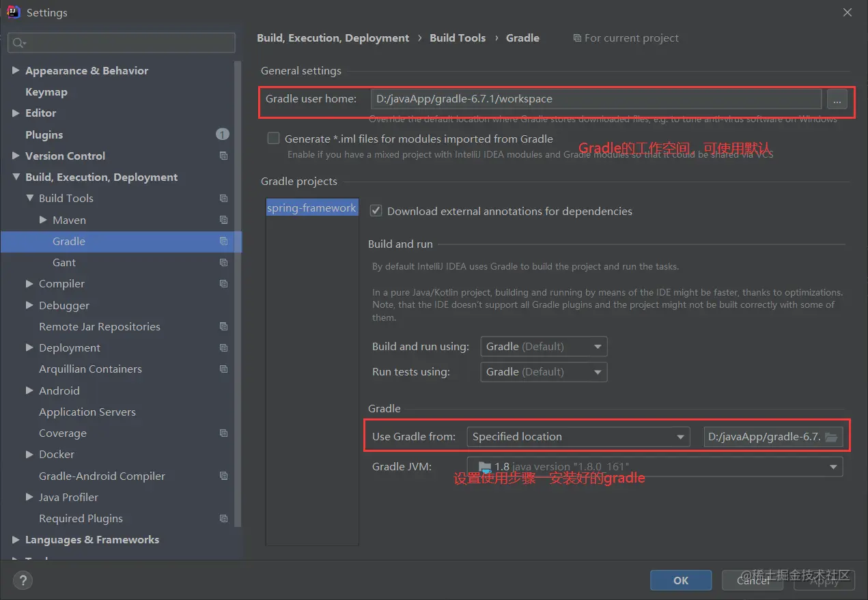Click the project-level icon beside Version Control
This screenshot has height=600, width=868.
(223, 156)
